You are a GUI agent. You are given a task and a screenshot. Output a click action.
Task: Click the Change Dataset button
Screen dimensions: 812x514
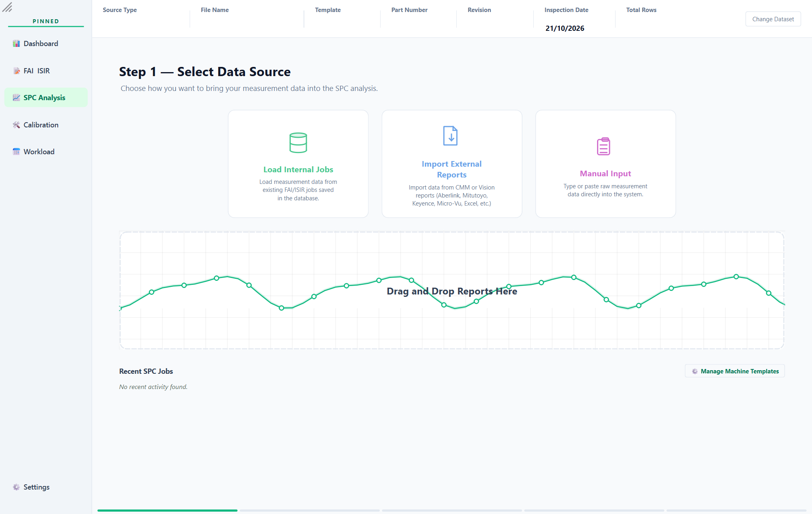pyautogui.click(x=773, y=19)
